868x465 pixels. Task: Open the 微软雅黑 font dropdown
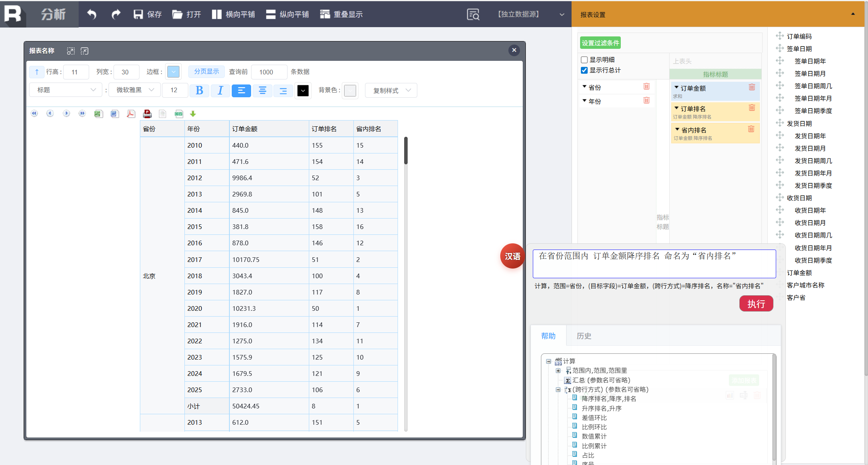(x=135, y=90)
